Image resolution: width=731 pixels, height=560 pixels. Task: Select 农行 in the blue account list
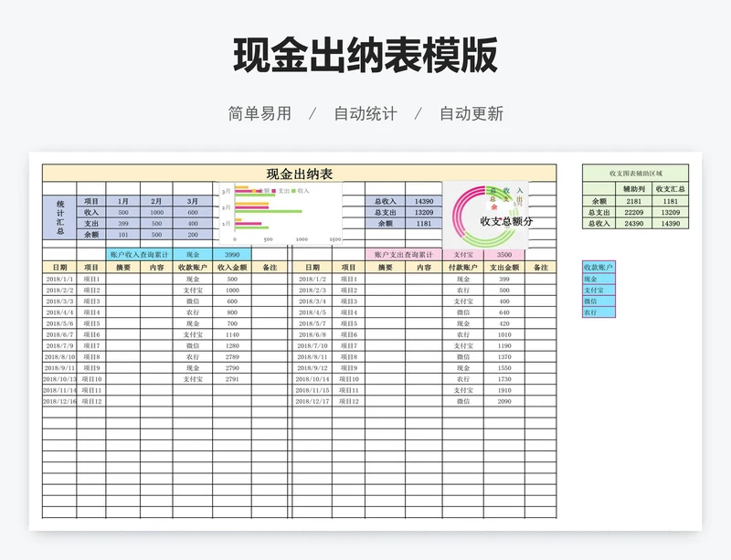(599, 312)
